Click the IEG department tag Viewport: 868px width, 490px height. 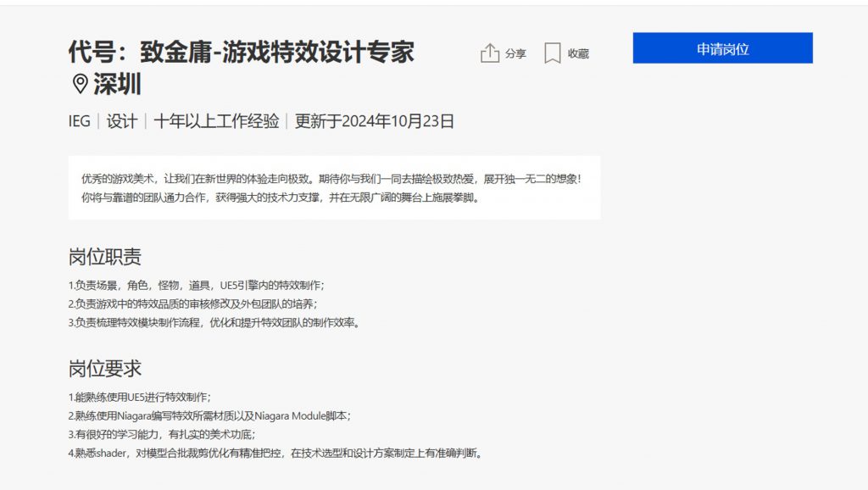point(79,120)
